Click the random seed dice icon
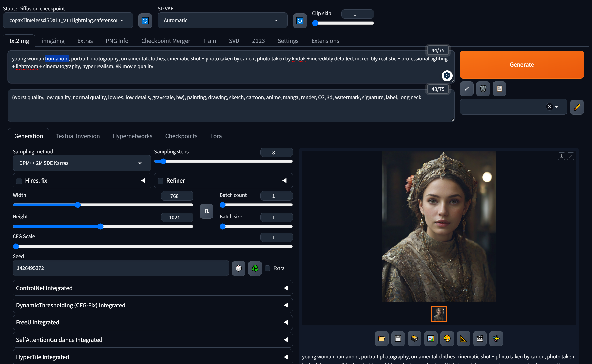 coord(238,268)
